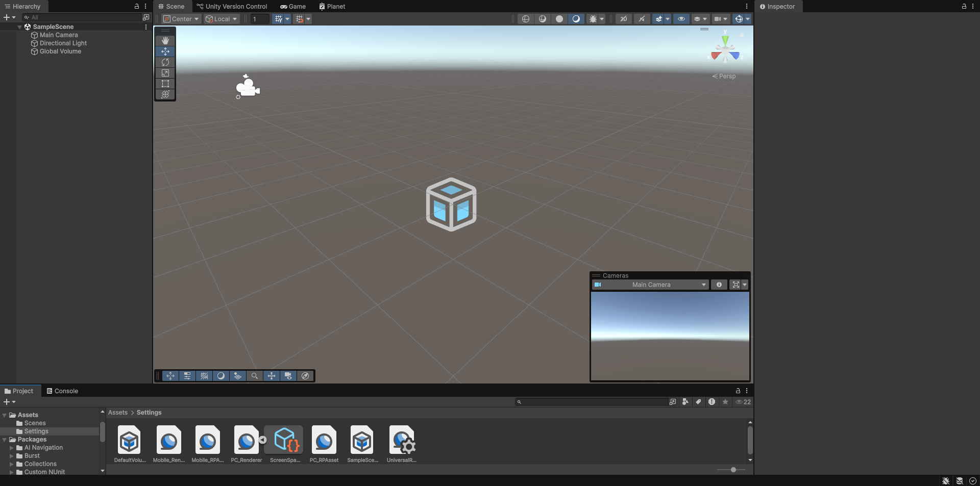Viewport: 980px width, 486px height.
Task: Toggle Tools overlay in overlay bar
Action: click(x=170, y=376)
